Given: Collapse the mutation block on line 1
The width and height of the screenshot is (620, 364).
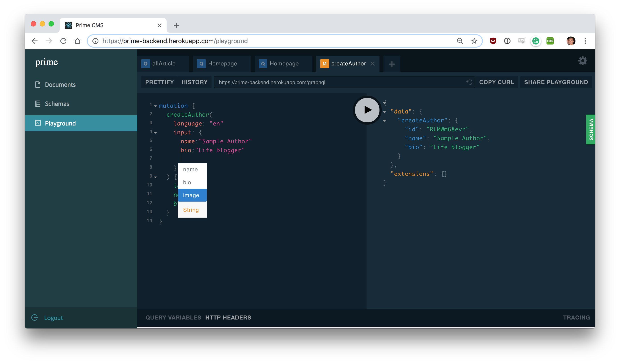Looking at the screenshot, I should tap(155, 106).
